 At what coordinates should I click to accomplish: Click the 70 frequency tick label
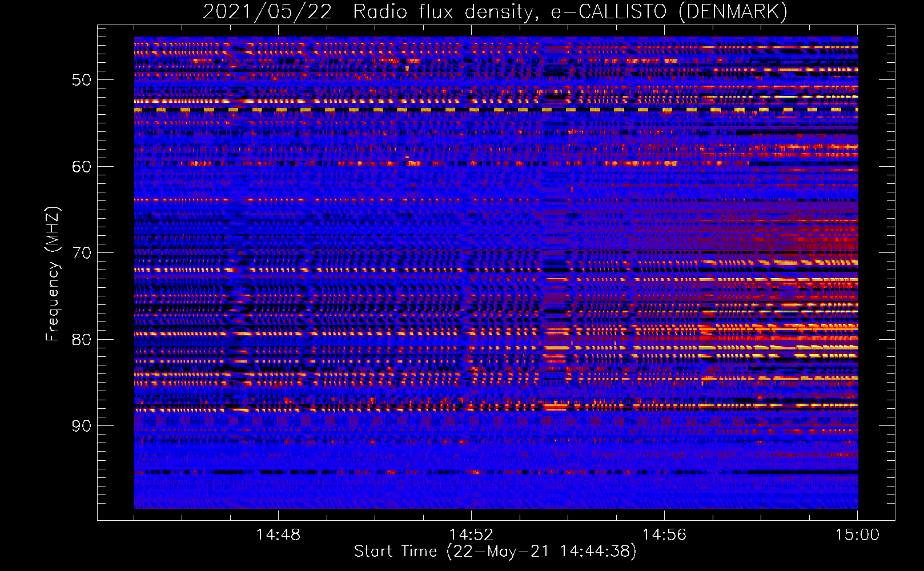pos(82,253)
